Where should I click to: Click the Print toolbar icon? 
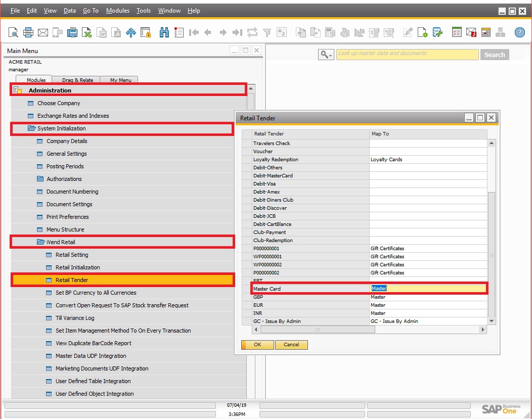point(28,32)
